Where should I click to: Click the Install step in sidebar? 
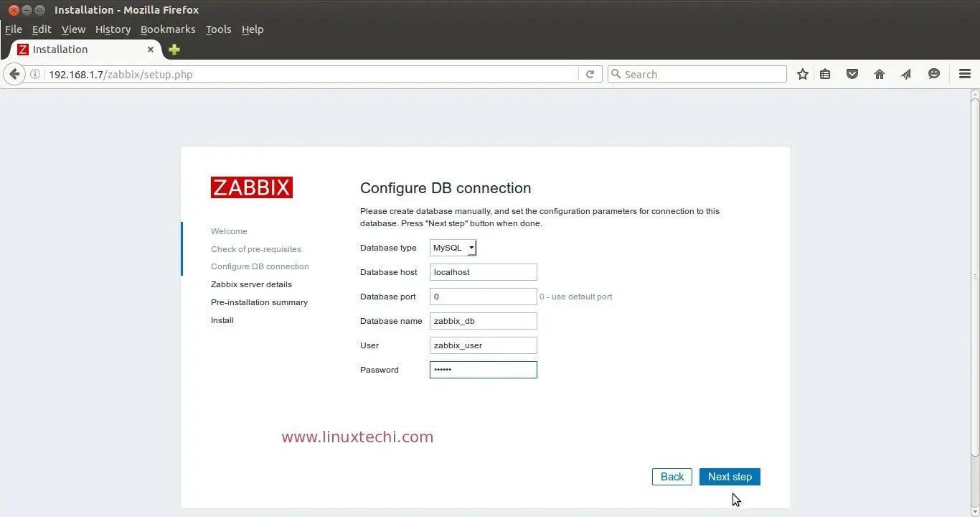(222, 320)
